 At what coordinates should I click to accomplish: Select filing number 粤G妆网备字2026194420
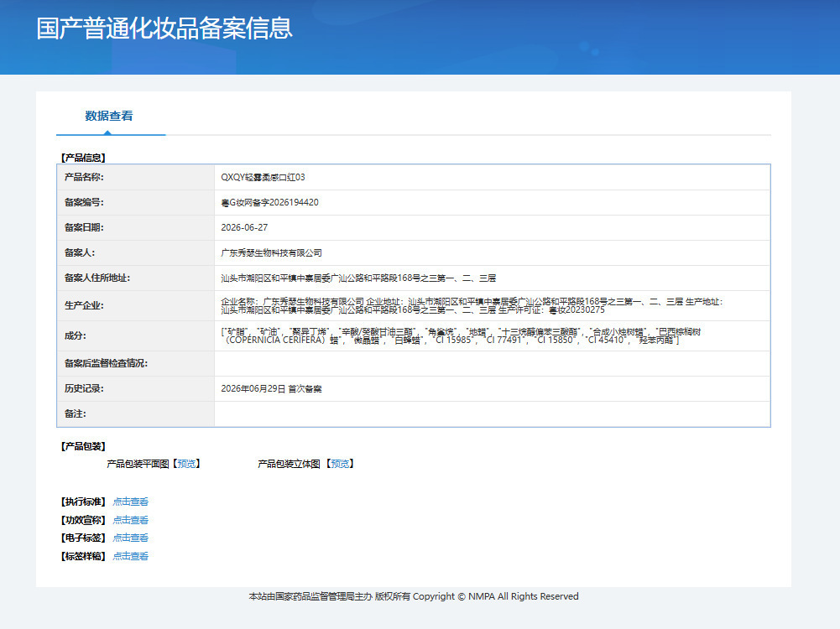tap(269, 202)
